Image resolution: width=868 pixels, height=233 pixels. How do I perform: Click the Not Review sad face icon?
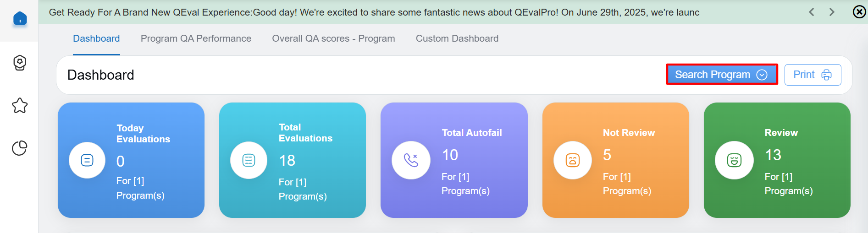click(x=573, y=160)
